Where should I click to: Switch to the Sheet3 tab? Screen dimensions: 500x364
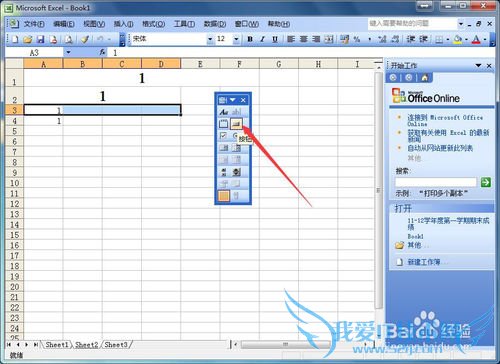116,345
